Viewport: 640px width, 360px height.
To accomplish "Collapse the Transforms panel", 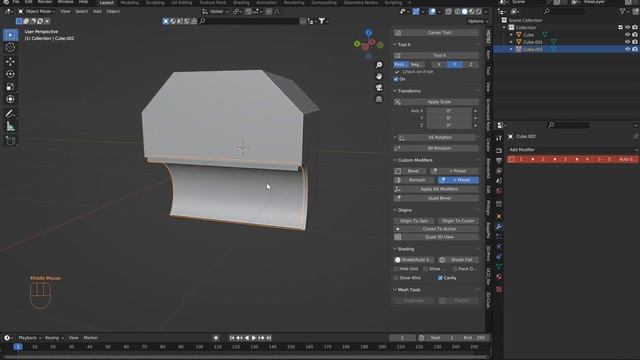I will pyautogui.click(x=395, y=91).
